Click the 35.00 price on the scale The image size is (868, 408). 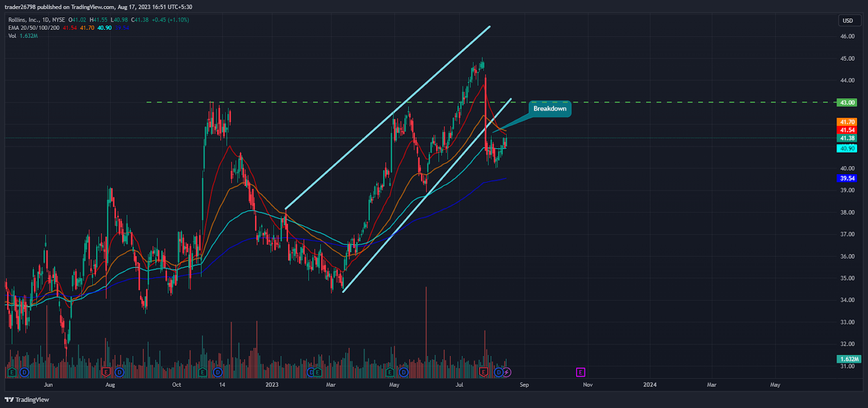(x=847, y=278)
